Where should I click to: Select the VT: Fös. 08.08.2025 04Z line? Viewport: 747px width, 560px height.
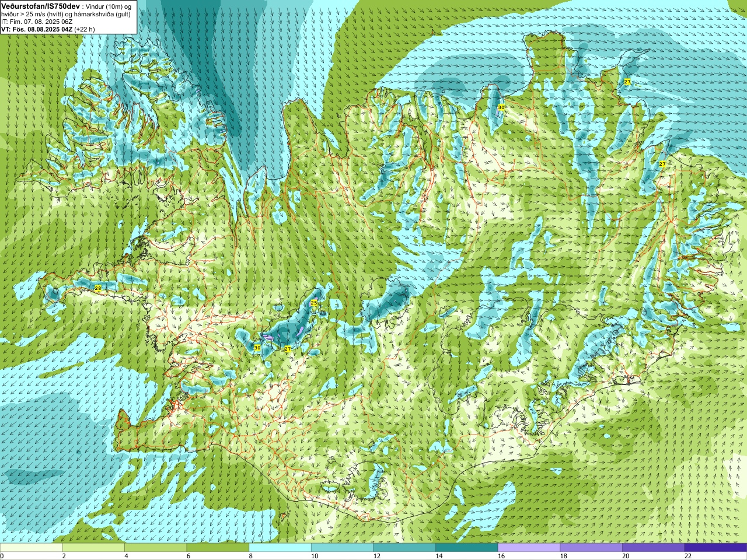[48, 29]
